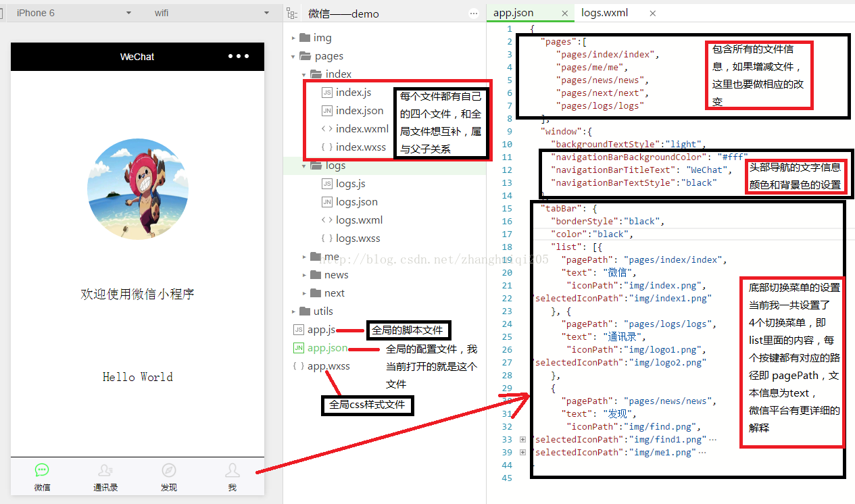This screenshot has height=504, width=855.
Task: Click the "pages/next/next" string on line 6
Action: pyautogui.click(x=600, y=93)
